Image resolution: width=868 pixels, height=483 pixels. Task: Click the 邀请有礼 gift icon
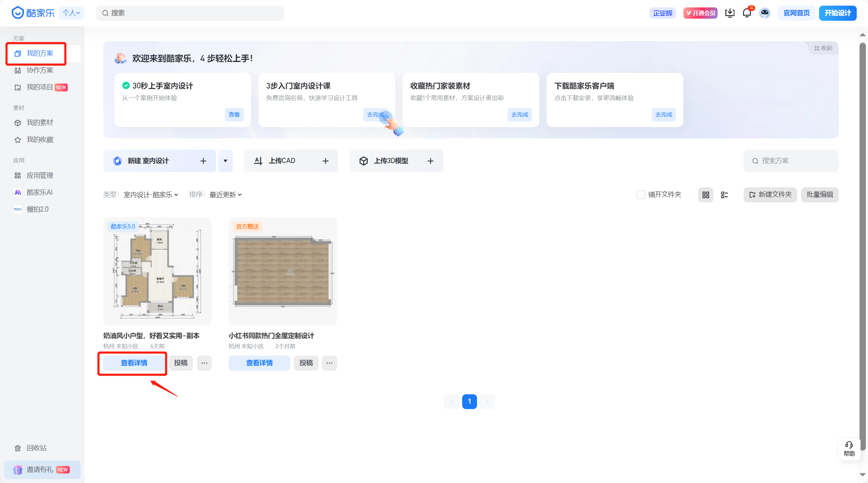pyautogui.click(x=18, y=470)
